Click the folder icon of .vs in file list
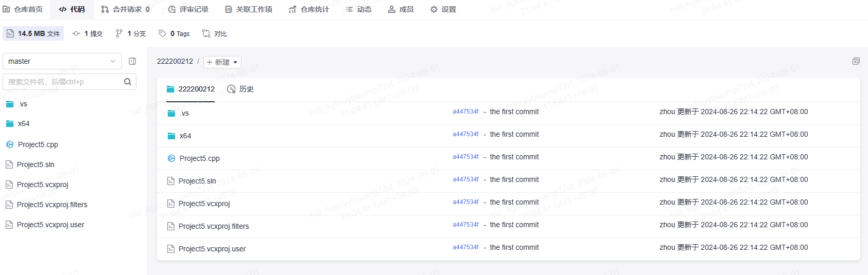The width and height of the screenshot is (868, 275). point(171,113)
